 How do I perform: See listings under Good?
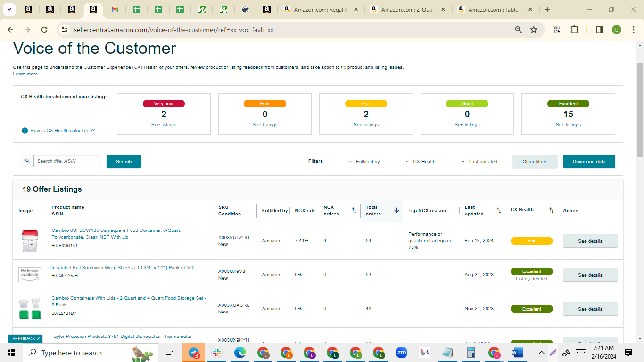467,125
